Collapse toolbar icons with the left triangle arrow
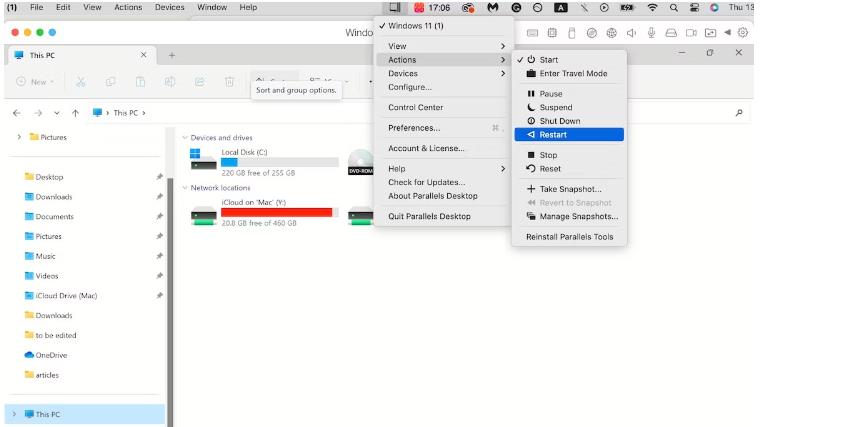 (727, 33)
